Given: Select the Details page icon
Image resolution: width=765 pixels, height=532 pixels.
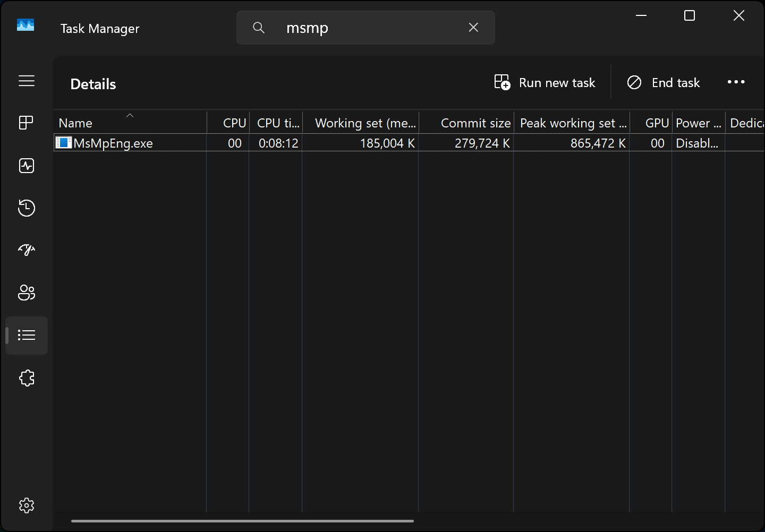Looking at the screenshot, I should point(27,335).
